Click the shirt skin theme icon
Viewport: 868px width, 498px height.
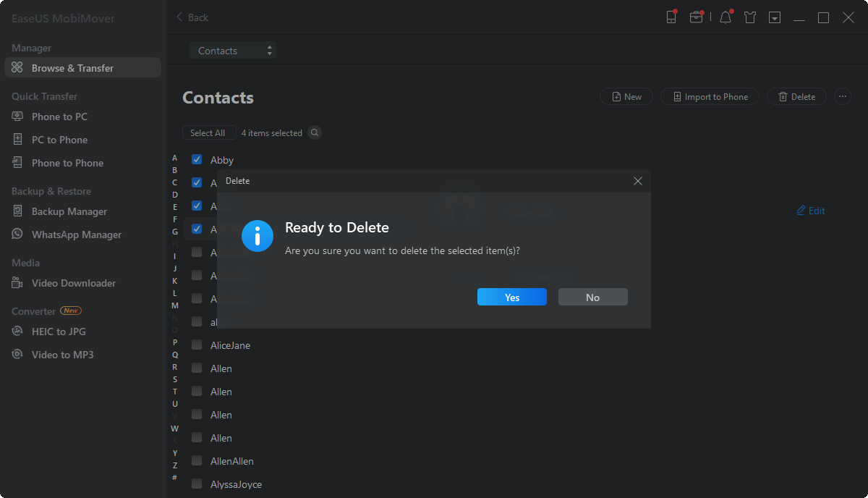[x=750, y=17]
